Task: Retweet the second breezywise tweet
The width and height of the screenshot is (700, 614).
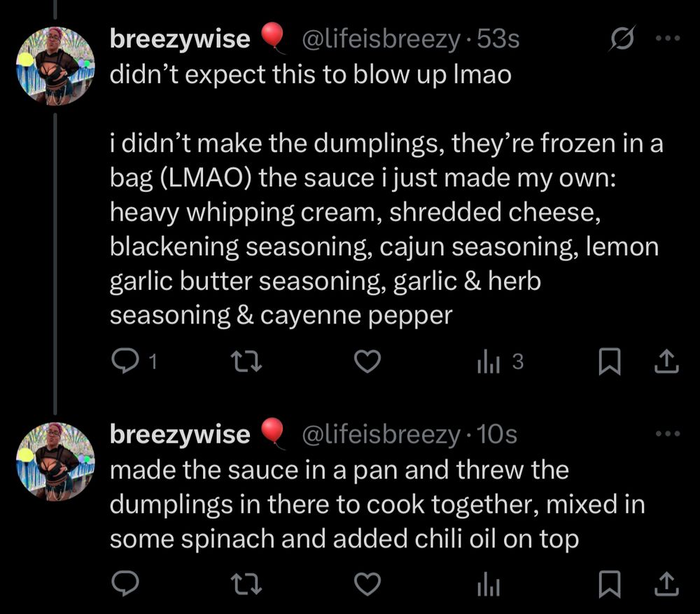Action: click(x=246, y=582)
